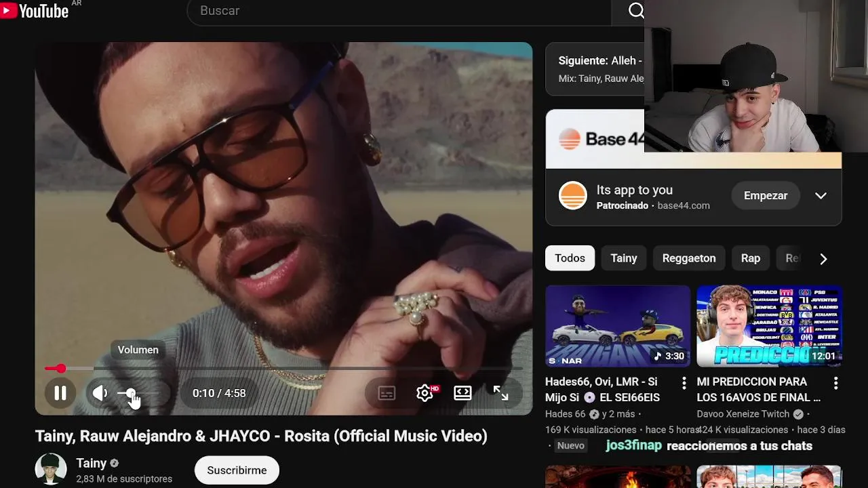Mute the video using the speaker icon
The image size is (868, 488).
100,393
